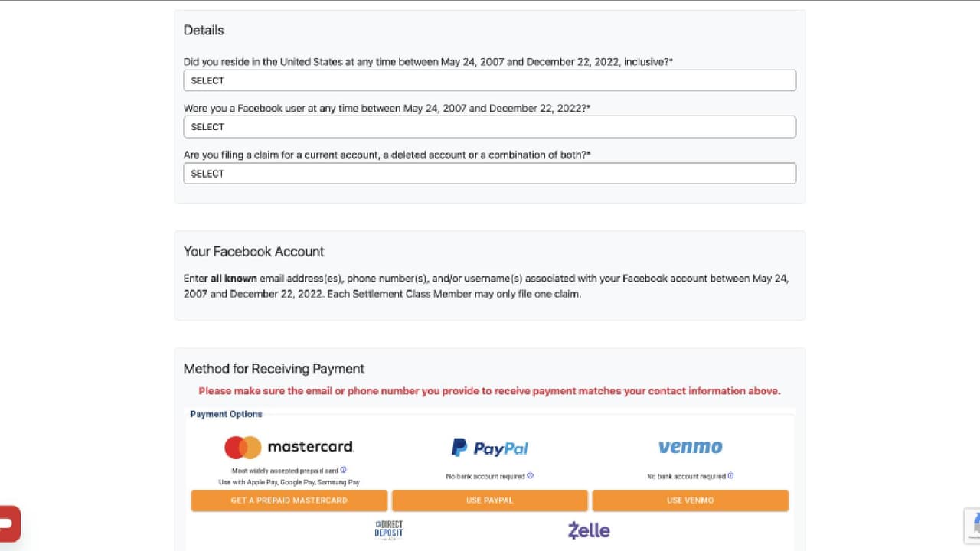The height and width of the screenshot is (551, 980).
Task: Open the US residency SELECT dropdown
Action: (490, 80)
